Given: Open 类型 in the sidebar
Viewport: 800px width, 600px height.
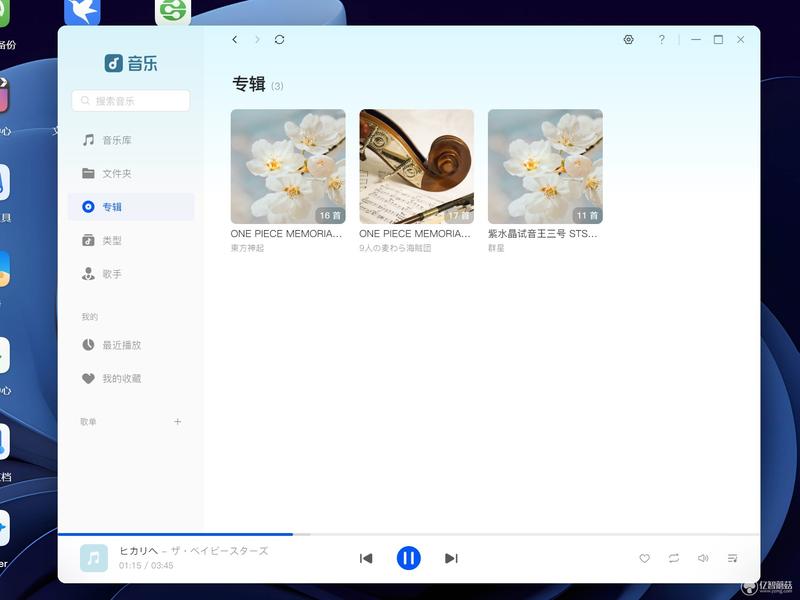Looking at the screenshot, I should point(131,240).
